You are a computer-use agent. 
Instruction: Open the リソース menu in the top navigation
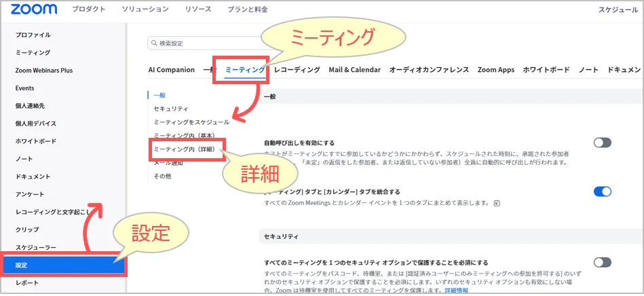click(x=198, y=10)
